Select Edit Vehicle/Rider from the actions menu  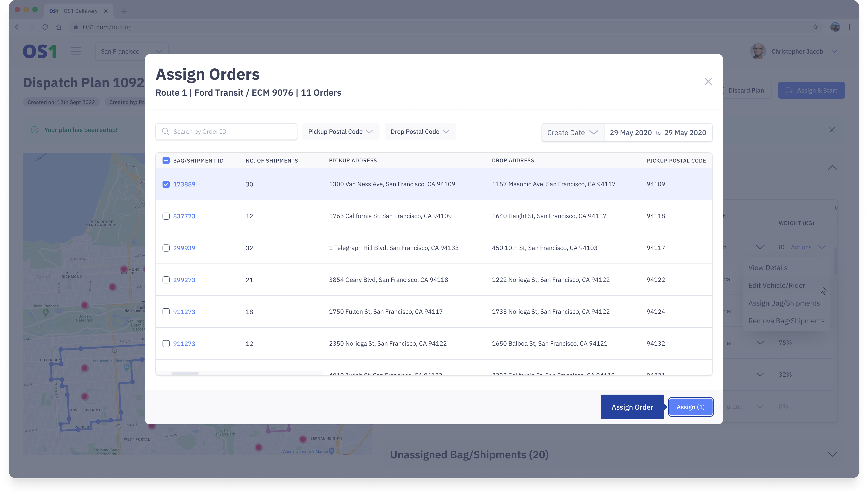click(x=776, y=285)
